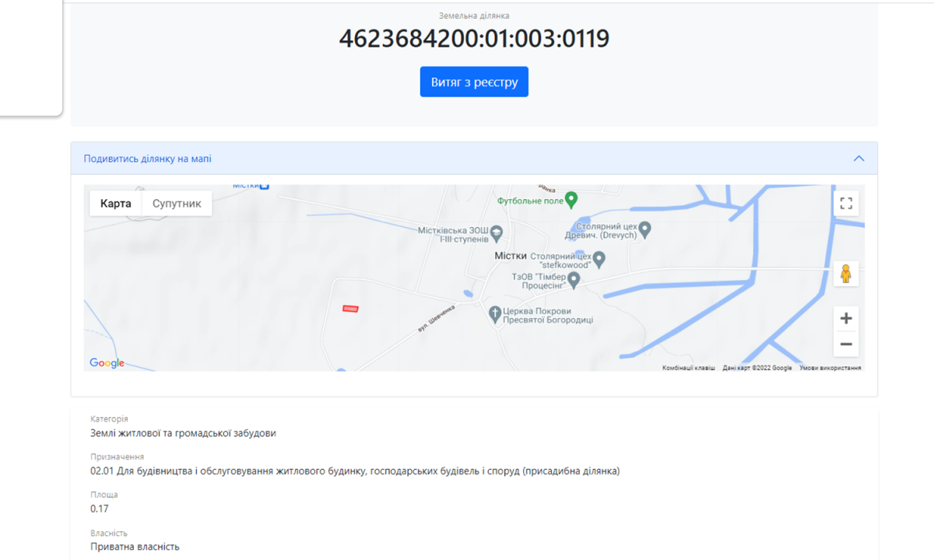Zoom out on the map

click(x=846, y=344)
